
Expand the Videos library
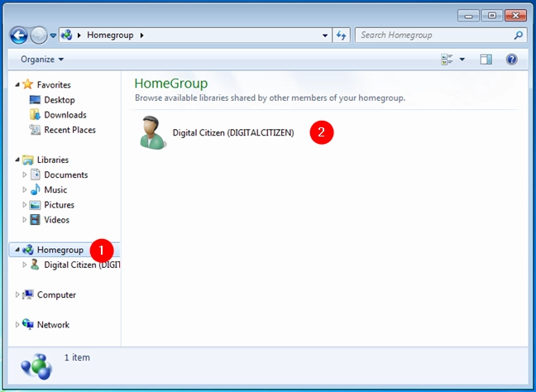pos(25,220)
